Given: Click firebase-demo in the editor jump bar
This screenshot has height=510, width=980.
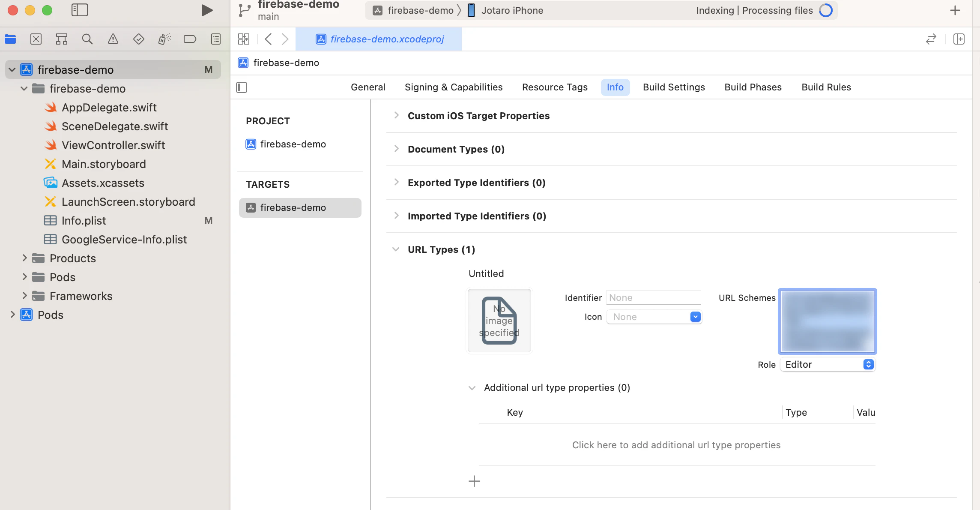Looking at the screenshot, I should [278, 63].
